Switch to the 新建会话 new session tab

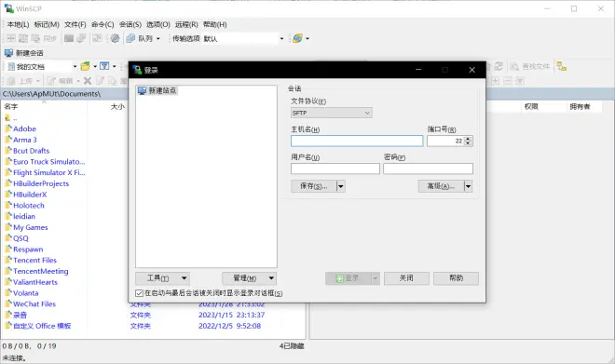pyautogui.click(x=24, y=53)
